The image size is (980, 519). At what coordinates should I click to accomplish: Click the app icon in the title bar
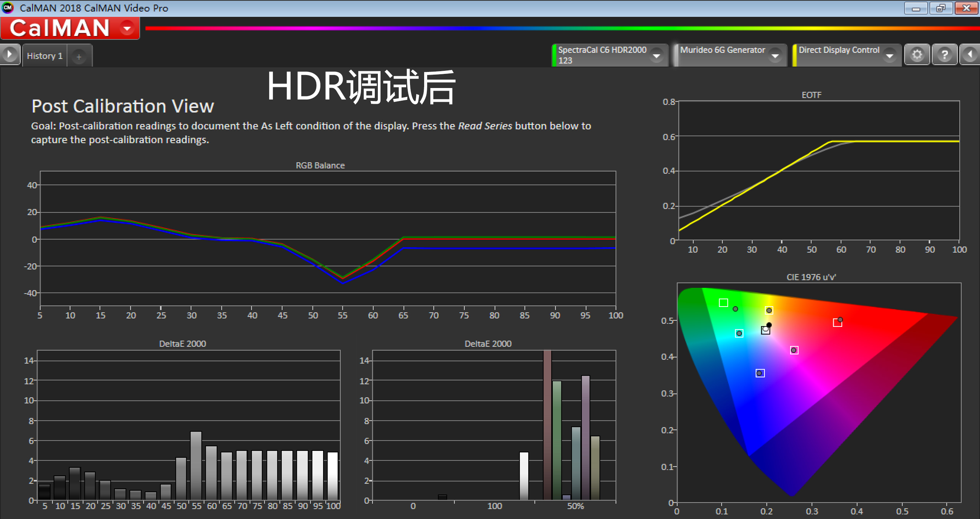8,8
